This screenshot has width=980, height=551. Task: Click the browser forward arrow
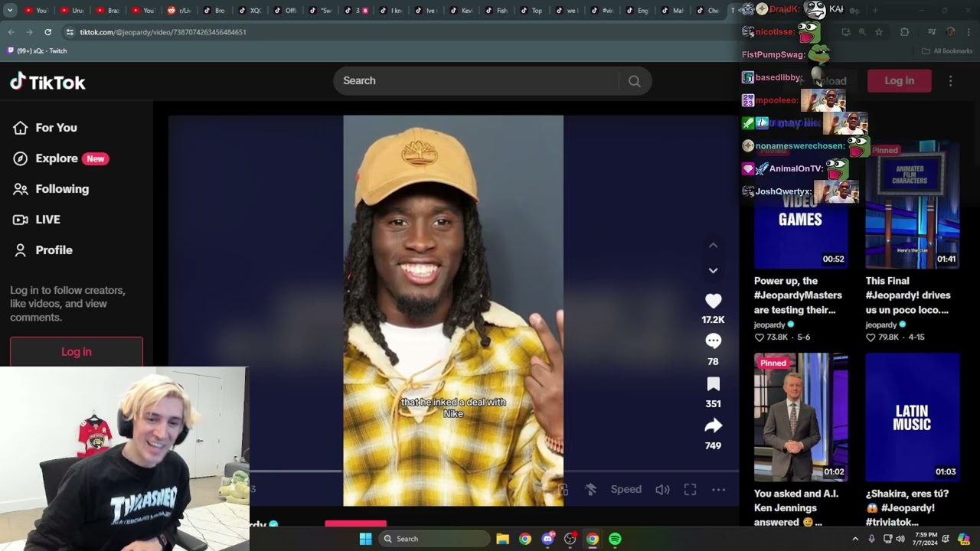[x=29, y=32]
